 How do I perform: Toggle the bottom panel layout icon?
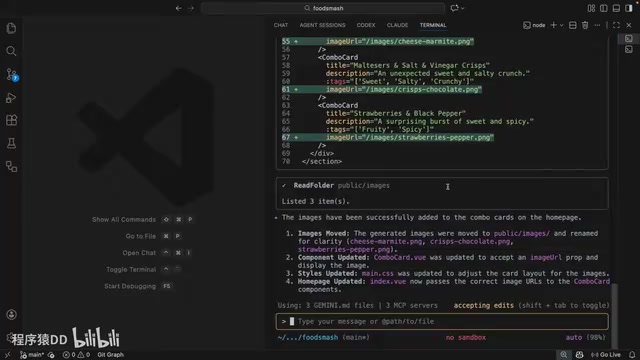616,8
